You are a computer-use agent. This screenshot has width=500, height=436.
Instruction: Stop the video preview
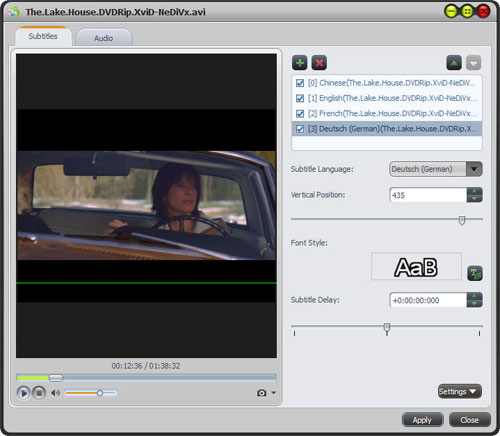coord(39,393)
